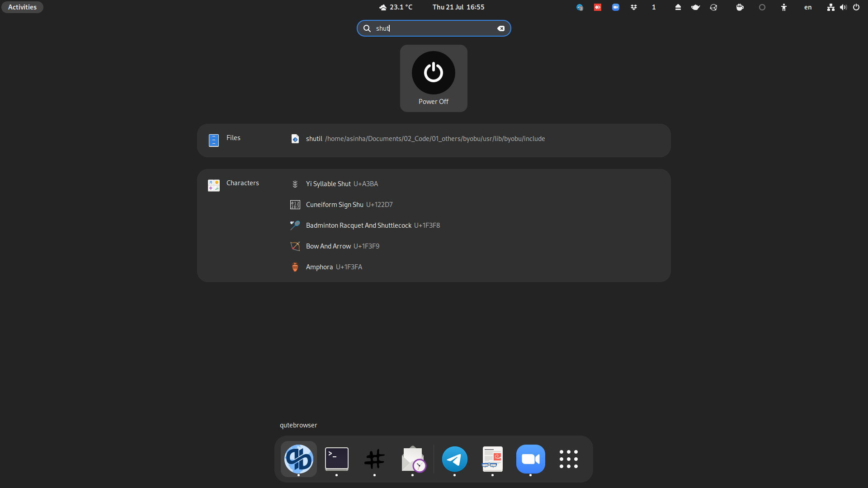Open the date and time menu

point(458,7)
